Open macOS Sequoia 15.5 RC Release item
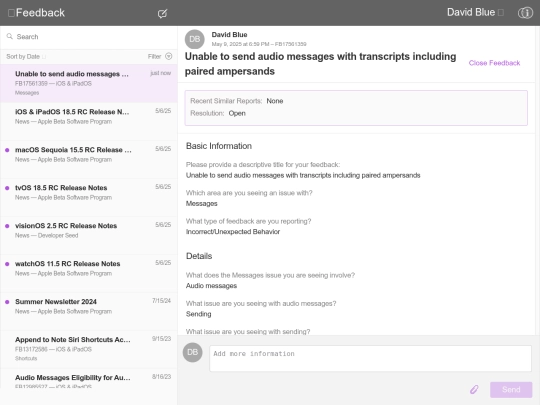 coord(89,159)
